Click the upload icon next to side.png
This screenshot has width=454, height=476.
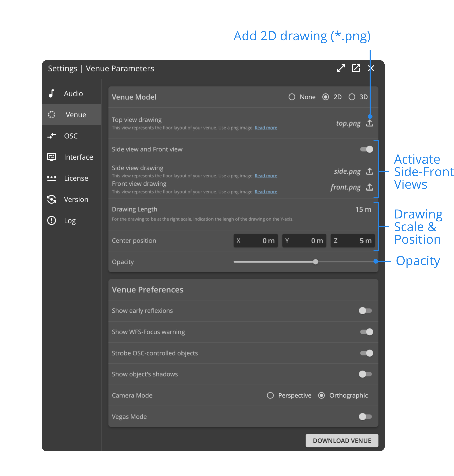click(369, 171)
